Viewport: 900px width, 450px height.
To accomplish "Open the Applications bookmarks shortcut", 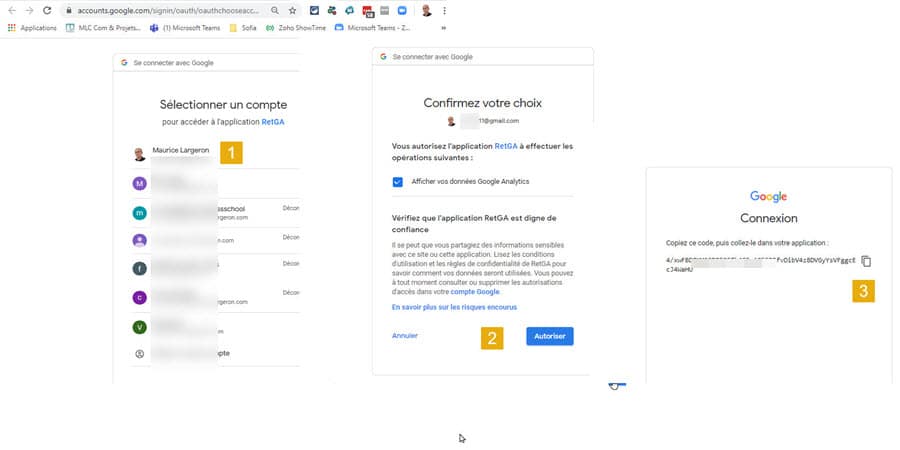I will (32, 28).
